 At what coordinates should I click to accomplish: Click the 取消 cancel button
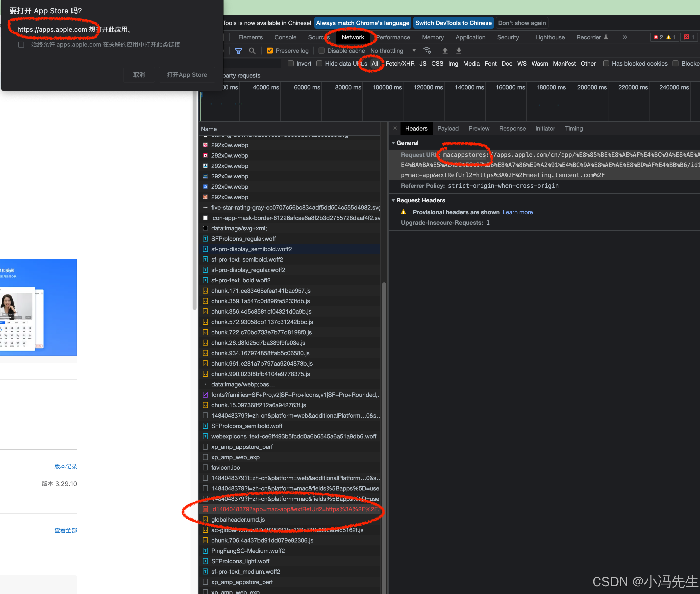[x=139, y=75]
